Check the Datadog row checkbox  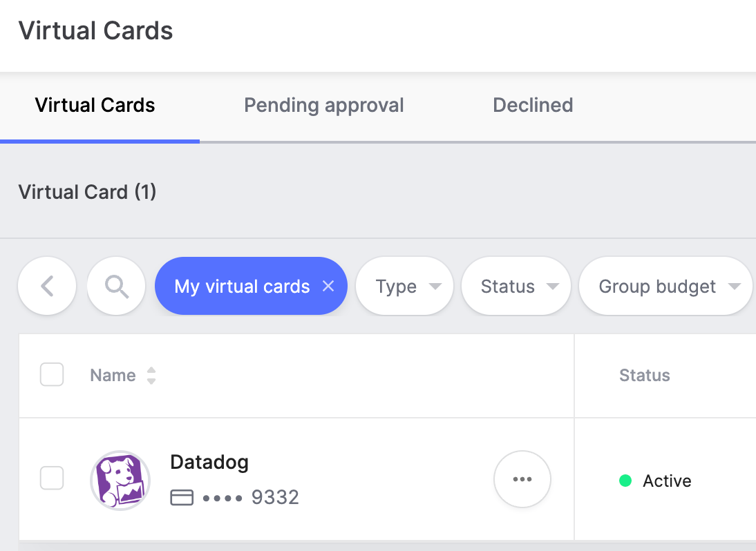click(x=52, y=478)
